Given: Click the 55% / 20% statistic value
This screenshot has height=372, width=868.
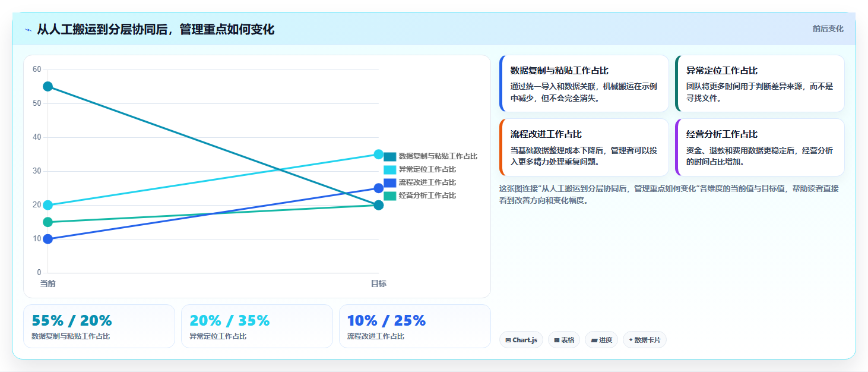Looking at the screenshot, I should 72,320.
